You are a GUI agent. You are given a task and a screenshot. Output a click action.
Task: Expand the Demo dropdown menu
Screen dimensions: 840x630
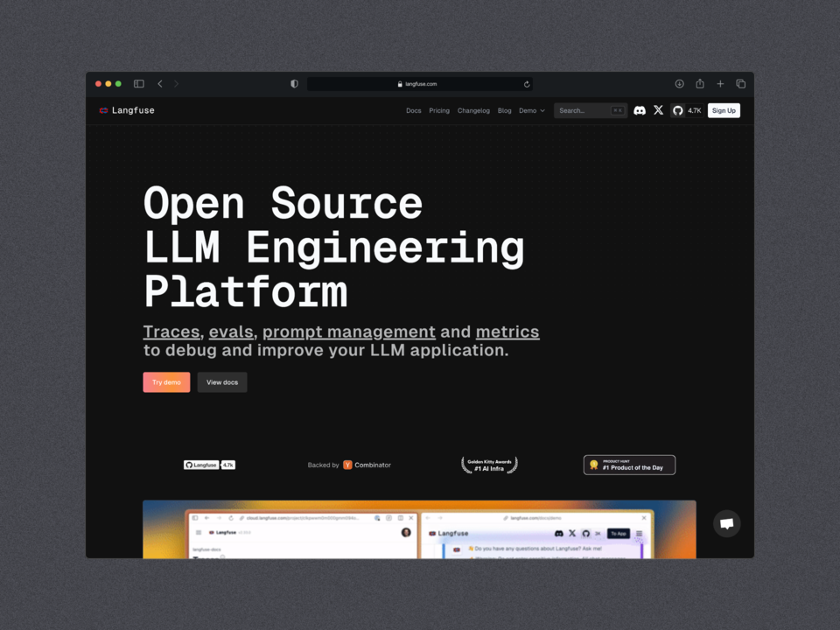click(531, 110)
